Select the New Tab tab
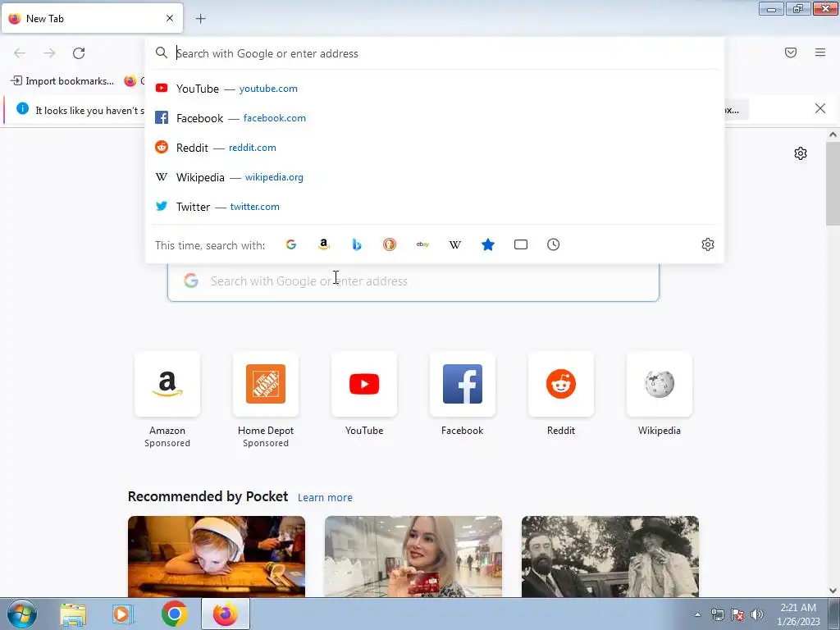 point(92,19)
